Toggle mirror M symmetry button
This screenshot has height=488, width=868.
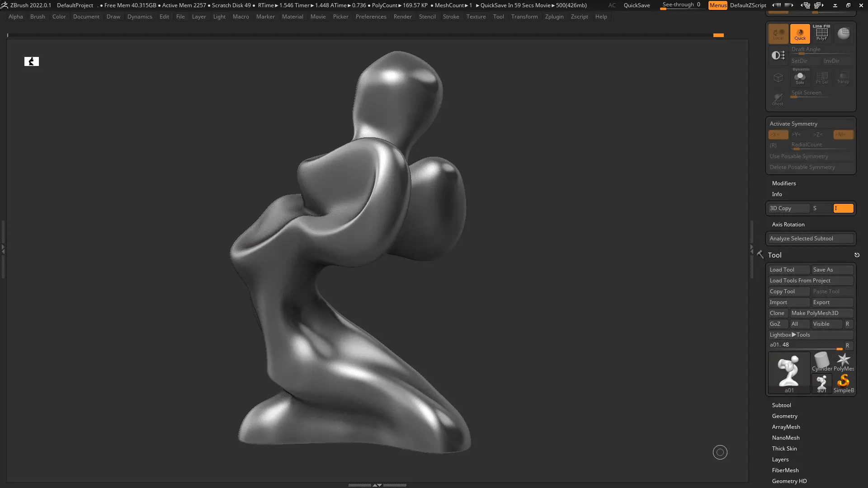843,135
